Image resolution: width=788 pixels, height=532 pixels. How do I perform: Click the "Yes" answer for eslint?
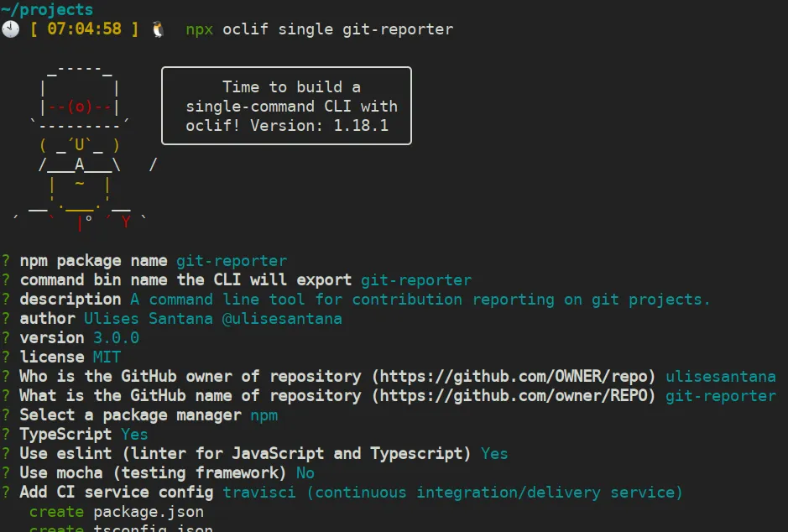click(494, 453)
